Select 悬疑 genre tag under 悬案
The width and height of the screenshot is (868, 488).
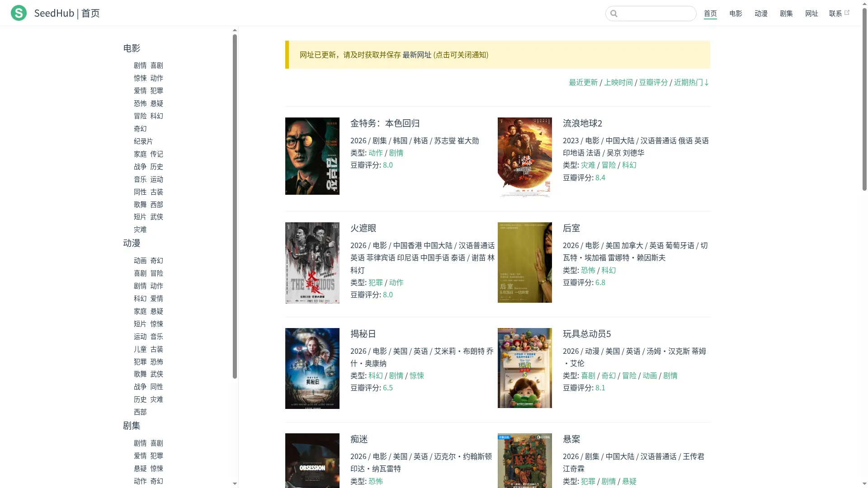click(629, 482)
